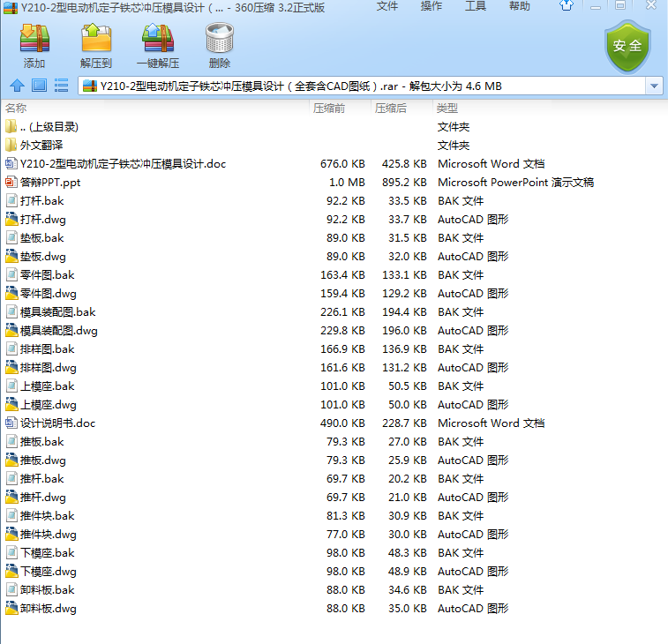Image resolution: width=668 pixels, height=644 pixels.
Task: Select 上模座.bak file
Action: [48, 386]
